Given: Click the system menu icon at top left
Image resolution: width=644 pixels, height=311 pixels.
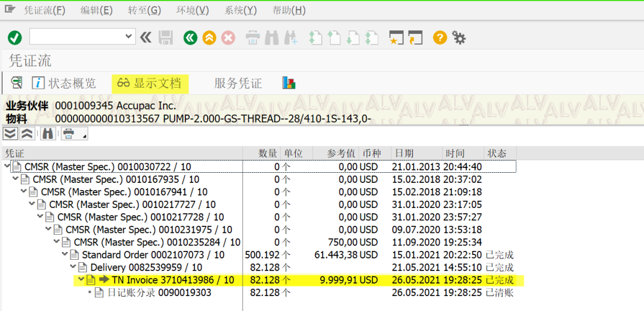Looking at the screenshot, I should (10, 10).
